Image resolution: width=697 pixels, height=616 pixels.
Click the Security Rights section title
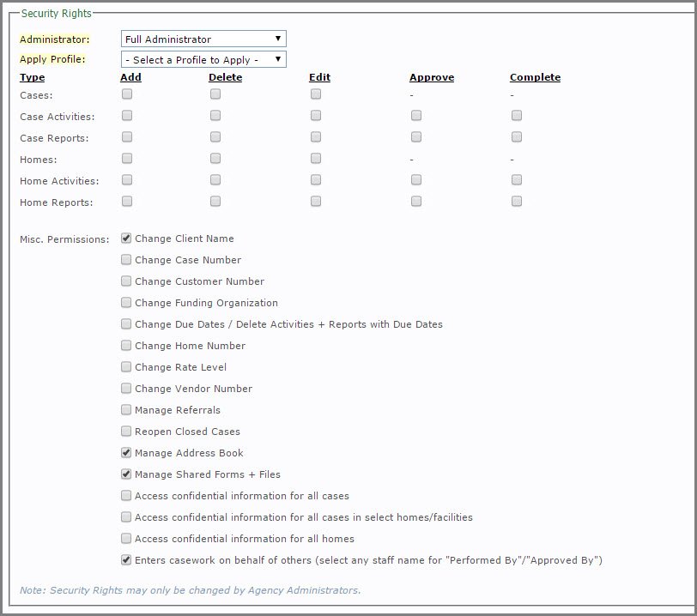pos(57,14)
